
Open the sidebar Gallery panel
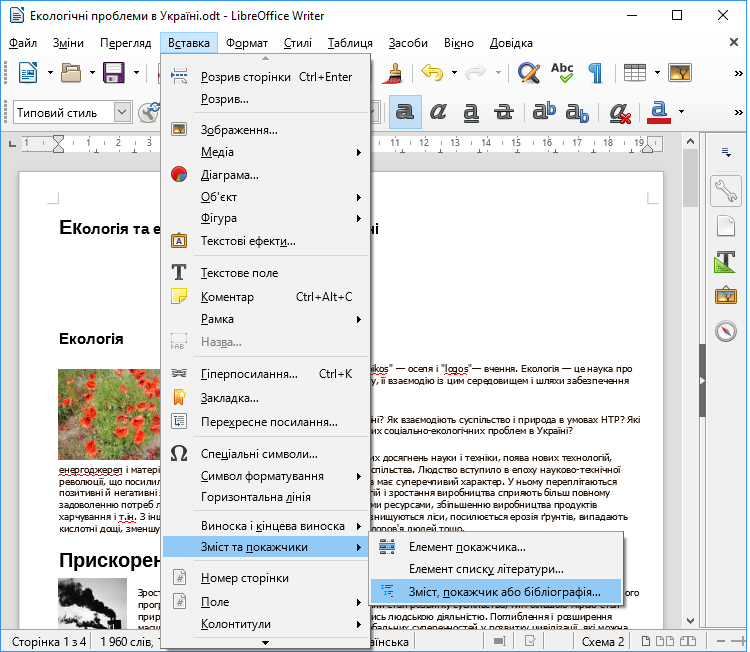click(x=725, y=295)
